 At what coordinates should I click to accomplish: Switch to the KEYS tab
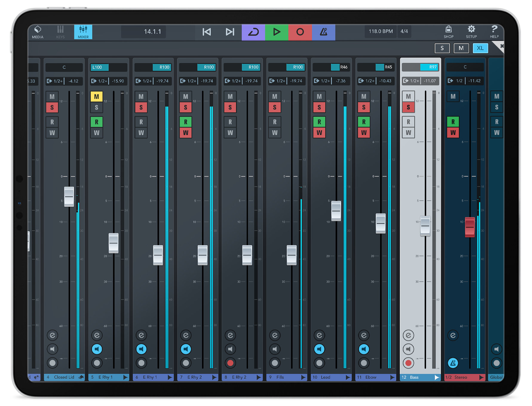point(60,31)
